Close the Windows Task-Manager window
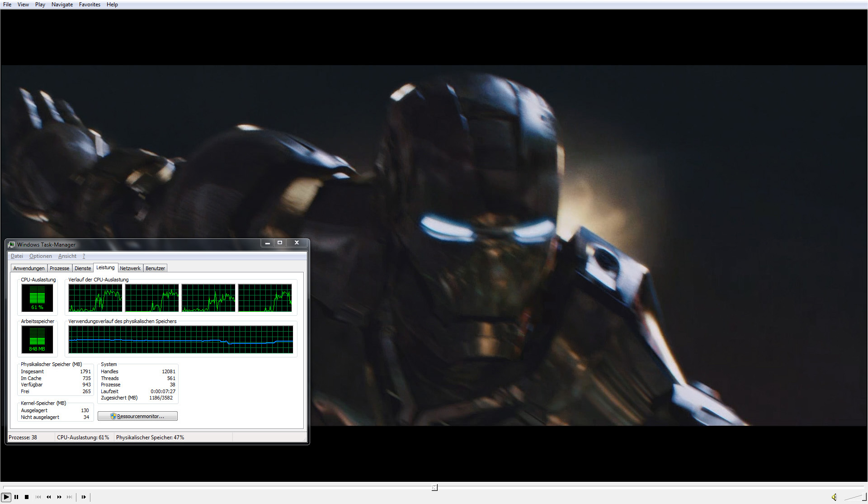This screenshot has width=868, height=504. 297,243
